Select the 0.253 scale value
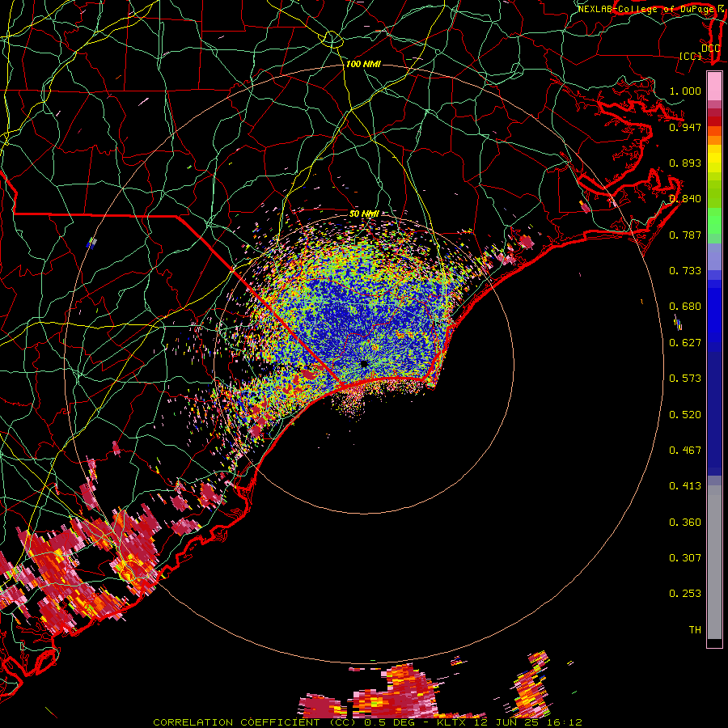728x728 pixels. 685,594
